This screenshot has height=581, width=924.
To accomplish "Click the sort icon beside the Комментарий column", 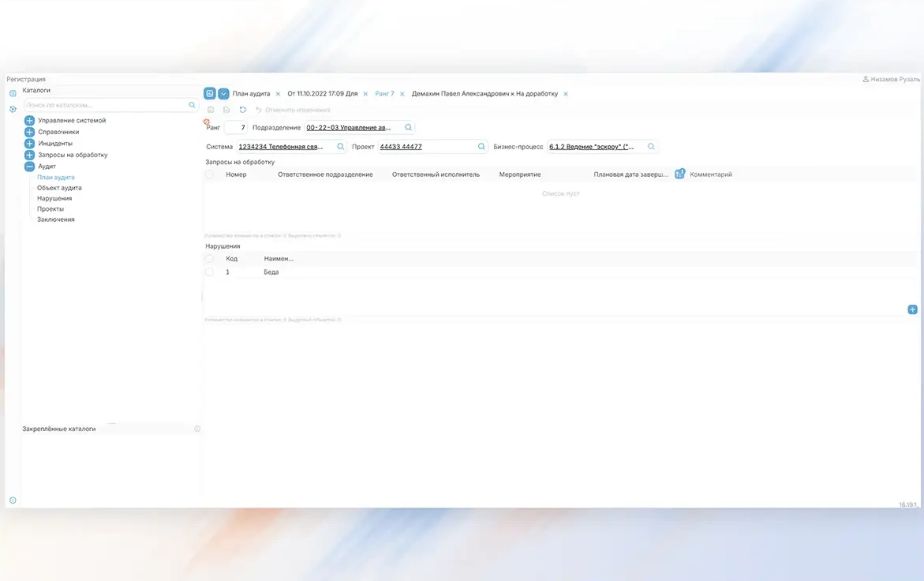I will click(x=679, y=174).
